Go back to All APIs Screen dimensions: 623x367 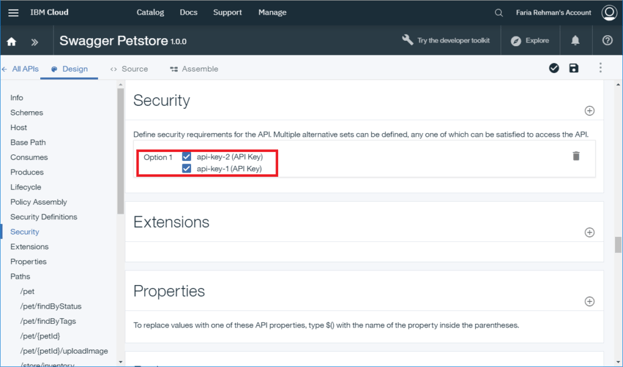click(x=21, y=69)
